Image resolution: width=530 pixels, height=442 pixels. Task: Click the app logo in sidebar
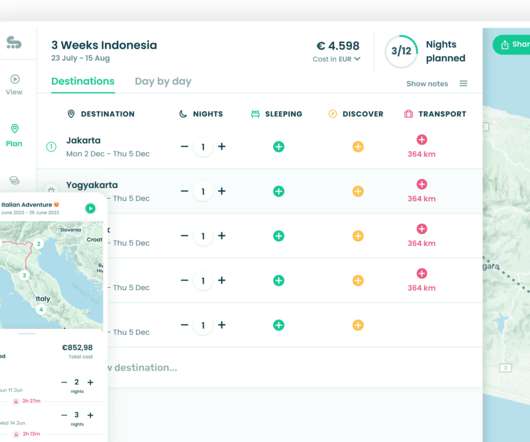click(x=14, y=42)
